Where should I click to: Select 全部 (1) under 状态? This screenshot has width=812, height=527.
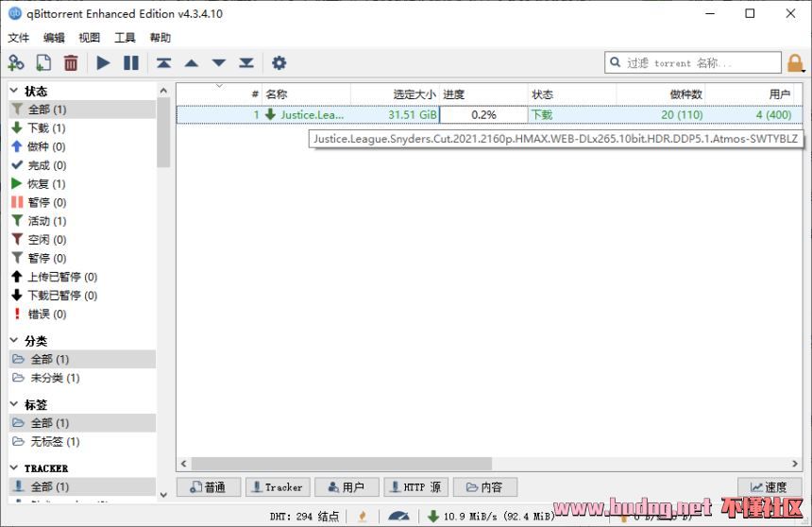pyautogui.click(x=82, y=110)
